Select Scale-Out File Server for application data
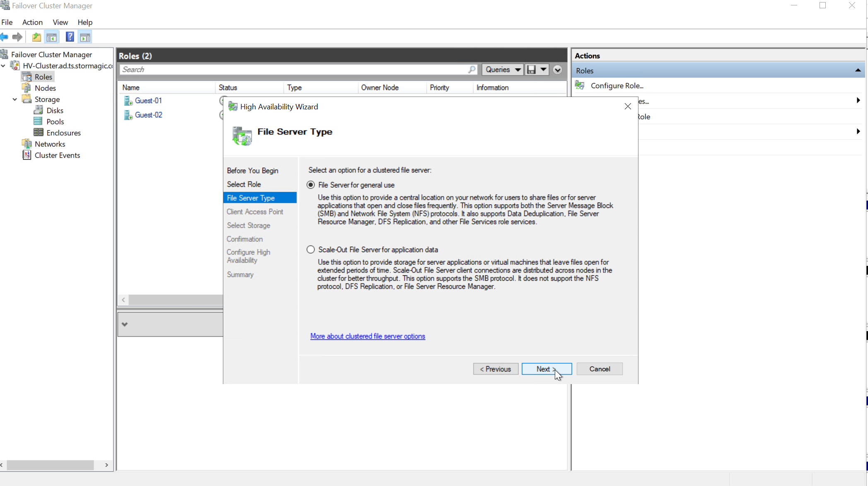Image resolution: width=868 pixels, height=486 pixels. click(x=311, y=249)
